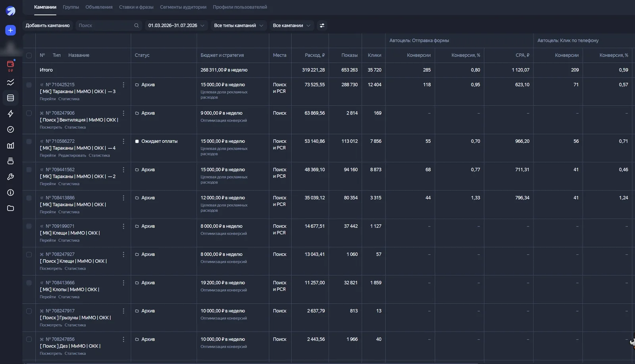Open the folder icon in sidebar
Screen dimensions: 635x364
click(11, 208)
